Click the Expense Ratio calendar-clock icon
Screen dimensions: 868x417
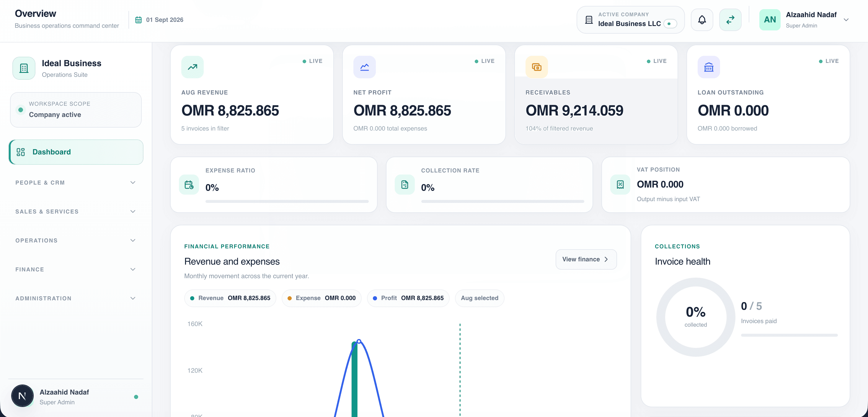189,184
